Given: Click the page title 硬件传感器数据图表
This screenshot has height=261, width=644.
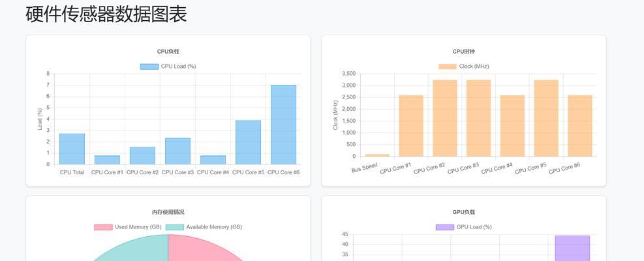Looking at the screenshot, I should [x=106, y=14].
